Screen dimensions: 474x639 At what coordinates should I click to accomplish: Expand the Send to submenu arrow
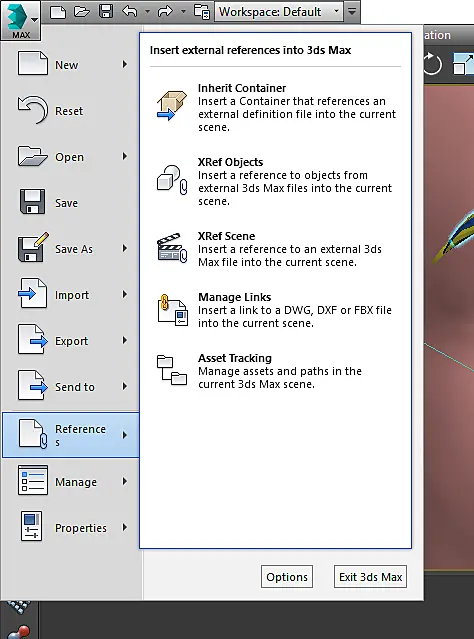pos(125,387)
